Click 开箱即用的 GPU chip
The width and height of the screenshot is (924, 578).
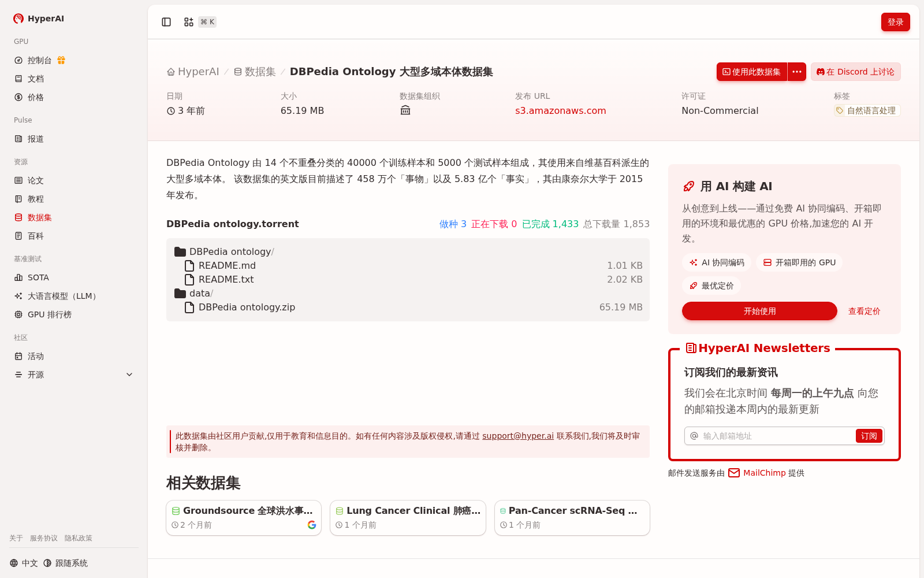799,262
